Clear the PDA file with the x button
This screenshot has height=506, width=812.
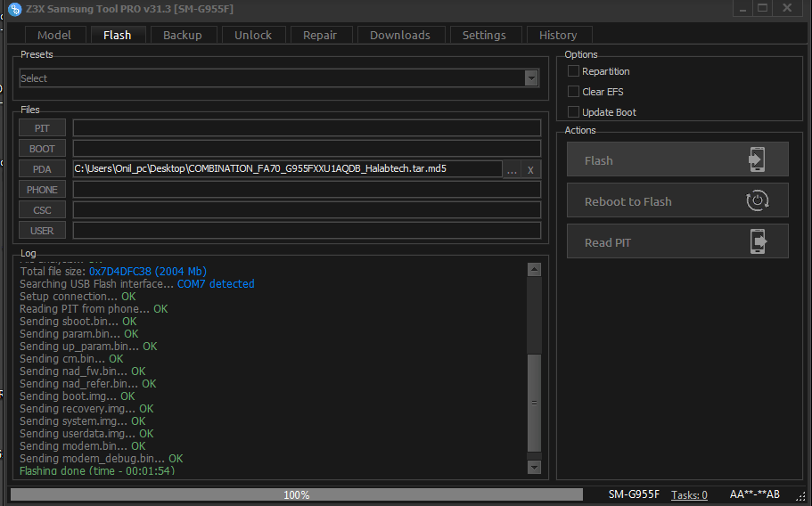coord(530,169)
